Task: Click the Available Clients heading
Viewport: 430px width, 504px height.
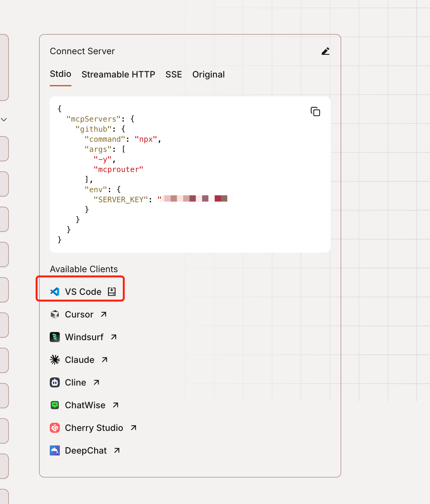Action: pyautogui.click(x=84, y=269)
